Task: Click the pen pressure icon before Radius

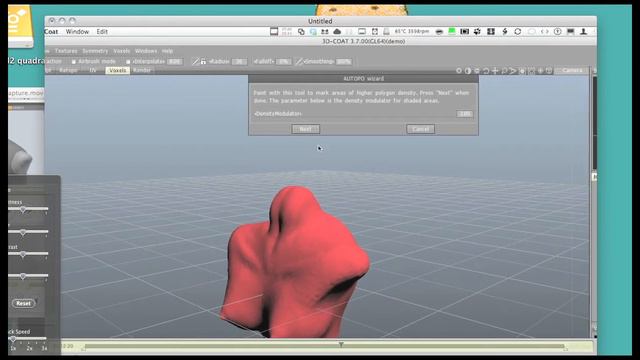Action: click(x=196, y=62)
